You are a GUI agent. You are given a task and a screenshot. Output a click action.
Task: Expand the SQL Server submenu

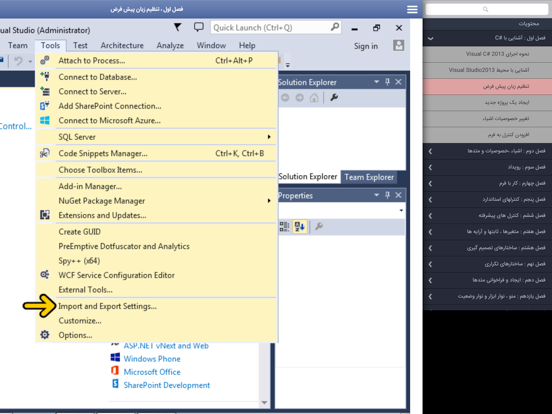pyautogui.click(x=269, y=137)
